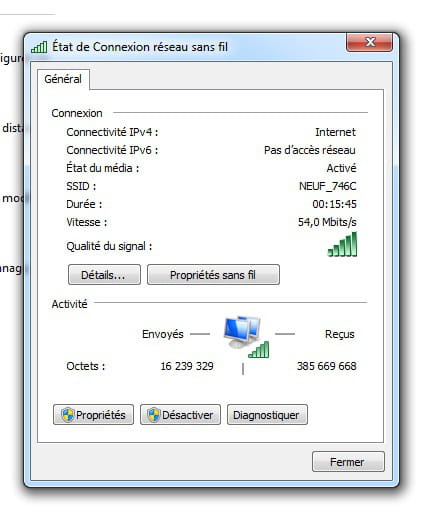Close window using red X button
Viewport: 436px width, 524px height.
pos(370,42)
